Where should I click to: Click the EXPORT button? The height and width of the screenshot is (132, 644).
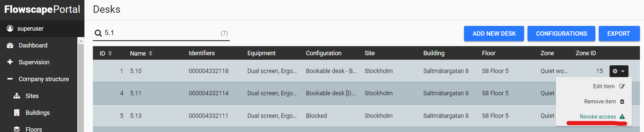pos(619,34)
